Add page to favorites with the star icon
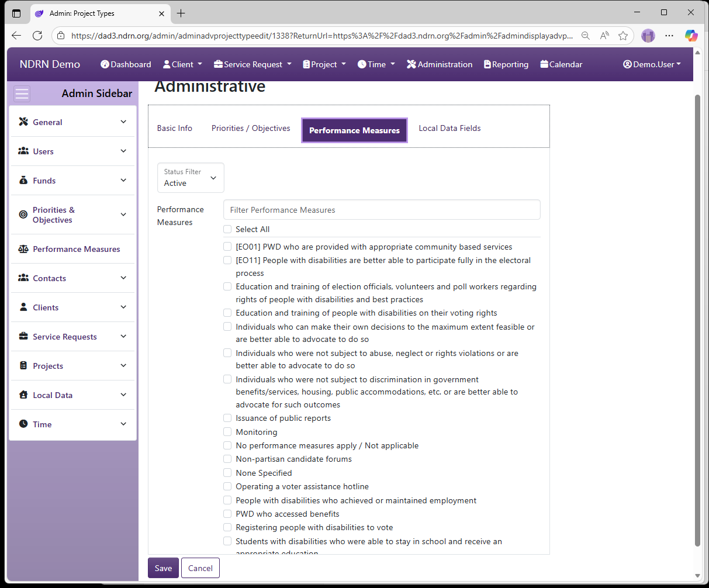Viewport: 709px width, 588px height. pyautogui.click(x=623, y=36)
